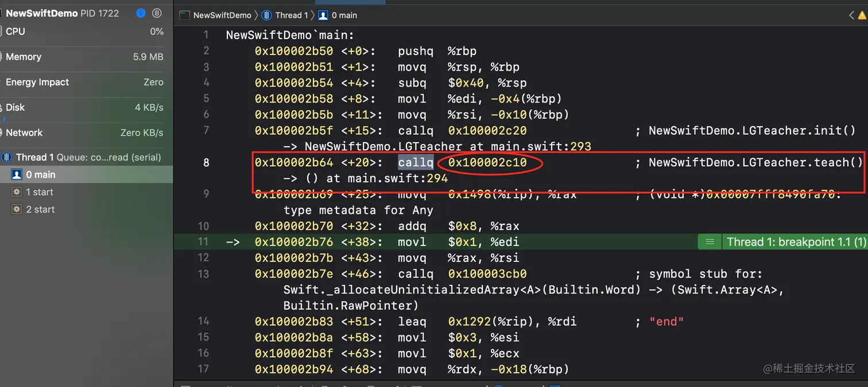Select the NewSwiftDemo PID 1722 process row
The image size is (868, 387).
tap(62, 13)
